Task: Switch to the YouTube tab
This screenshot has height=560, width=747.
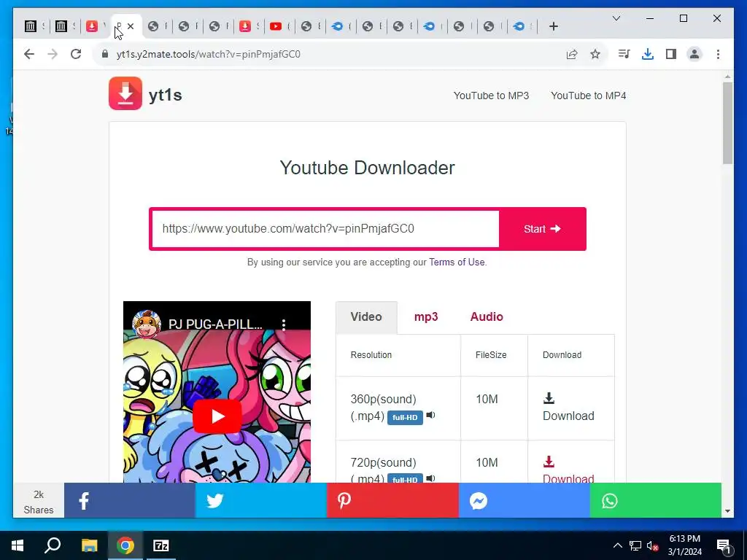Action: pyautogui.click(x=276, y=27)
